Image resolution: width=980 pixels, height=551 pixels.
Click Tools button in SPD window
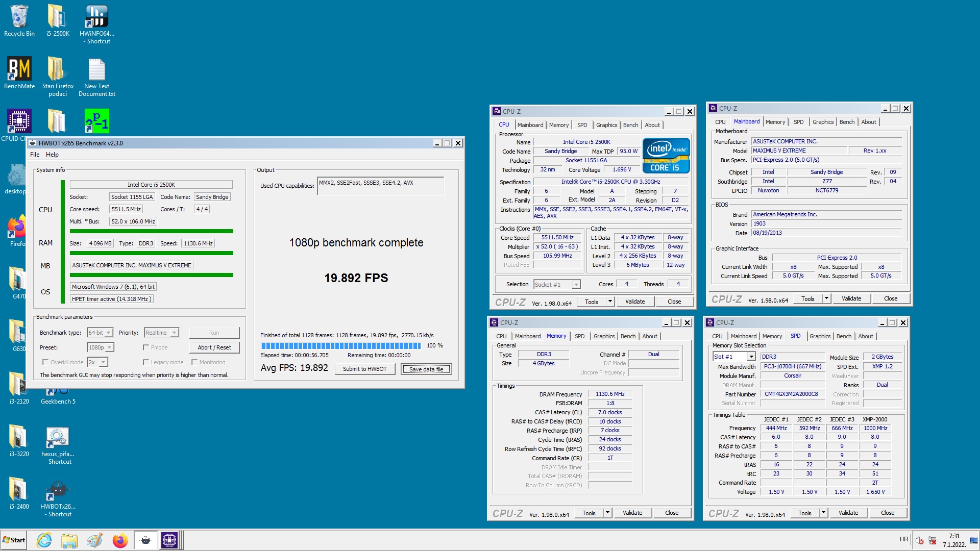click(x=805, y=513)
